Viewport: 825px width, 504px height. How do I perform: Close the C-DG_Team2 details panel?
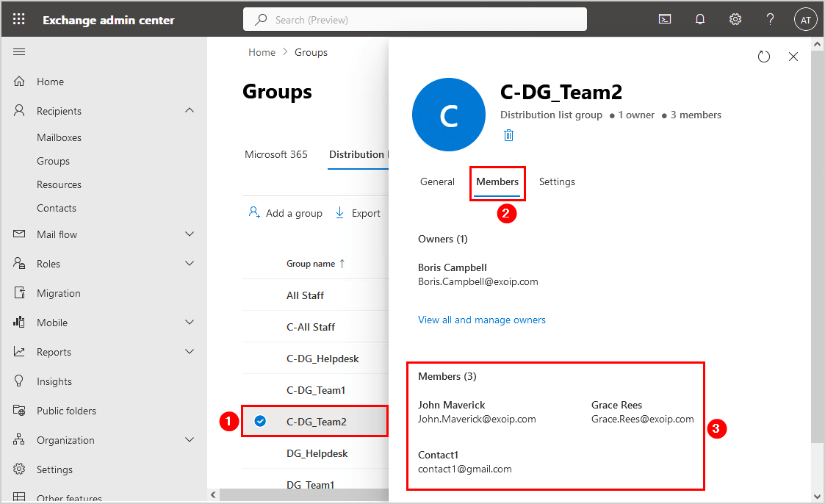(793, 57)
